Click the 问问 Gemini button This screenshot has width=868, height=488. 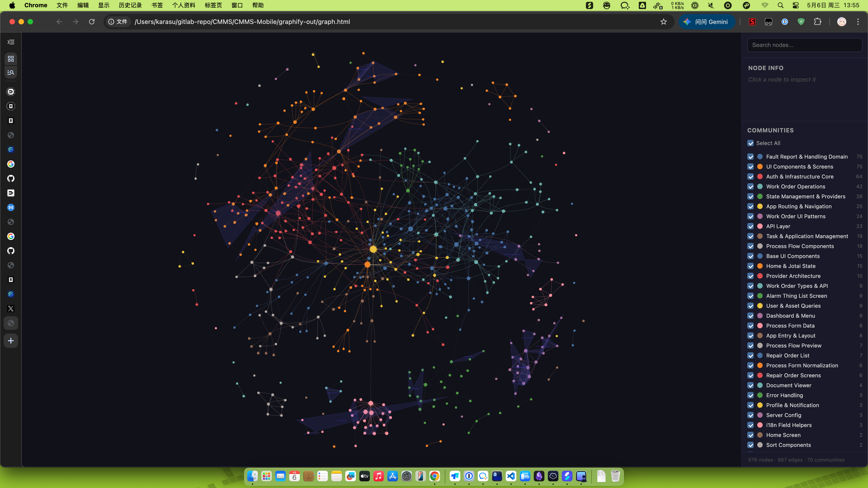706,22
